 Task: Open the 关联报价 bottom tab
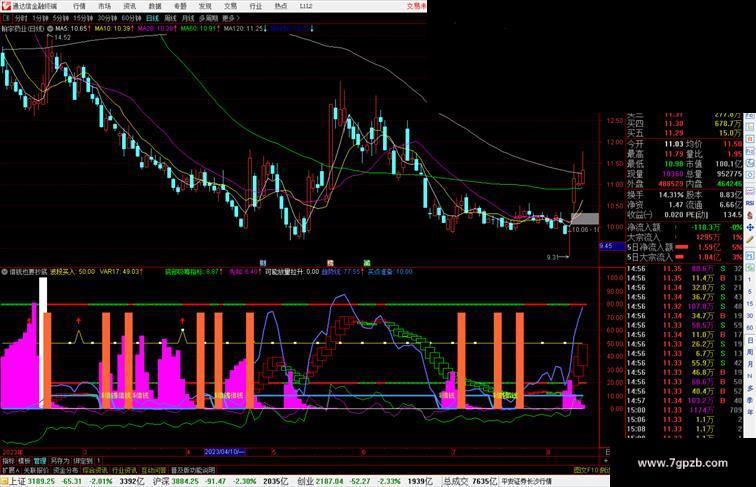pyautogui.click(x=36, y=470)
